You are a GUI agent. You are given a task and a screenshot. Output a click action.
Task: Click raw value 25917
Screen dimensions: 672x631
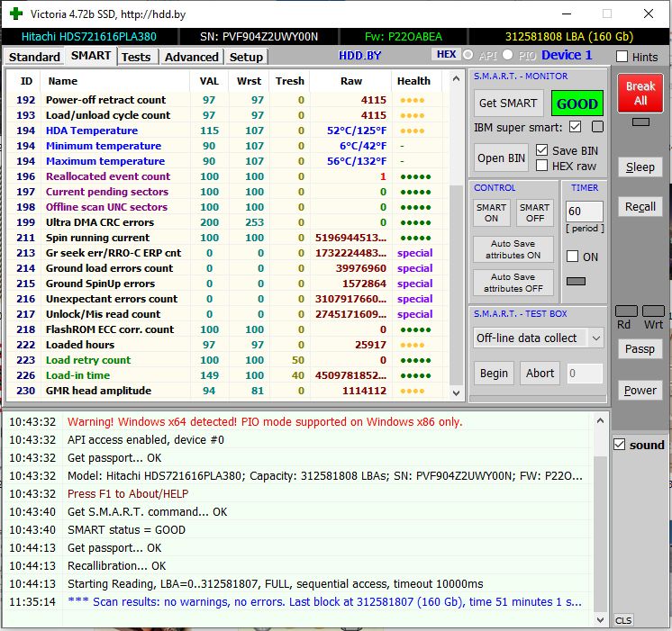pos(371,345)
